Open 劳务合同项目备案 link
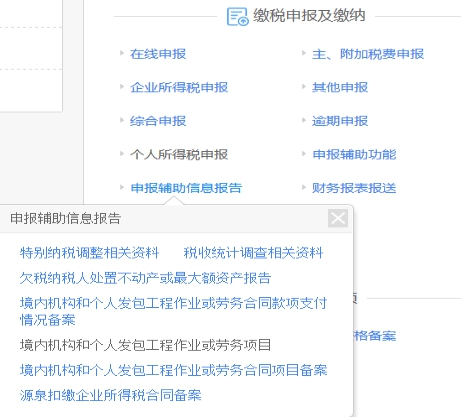The image size is (461, 417). click(x=173, y=370)
